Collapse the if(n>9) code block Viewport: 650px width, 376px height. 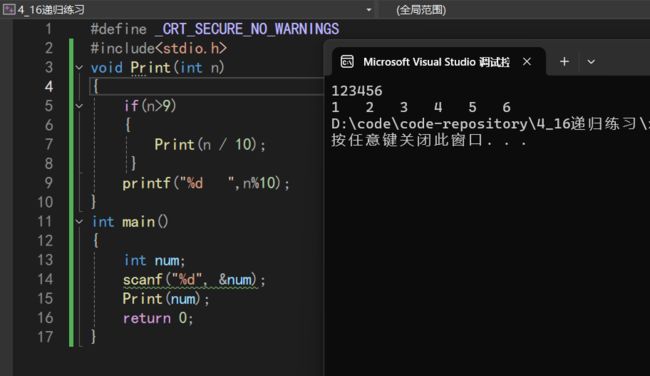(x=79, y=106)
